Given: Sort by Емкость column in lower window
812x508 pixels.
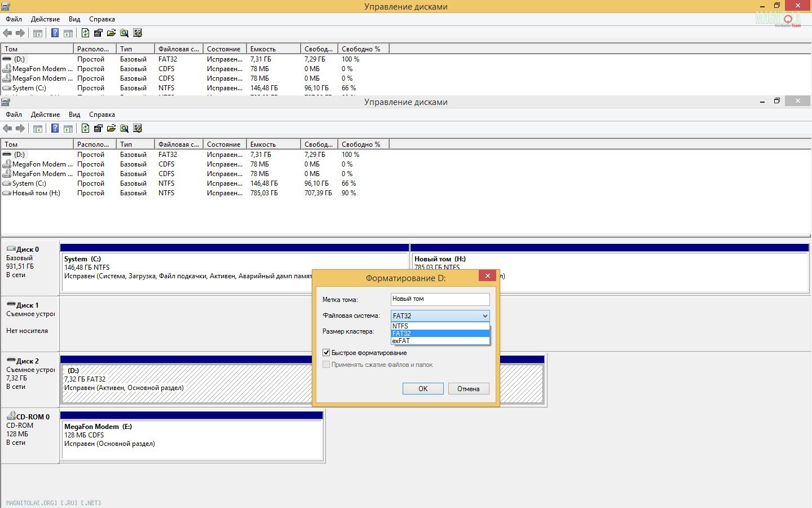Looking at the screenshot, I should coord(273,144).
